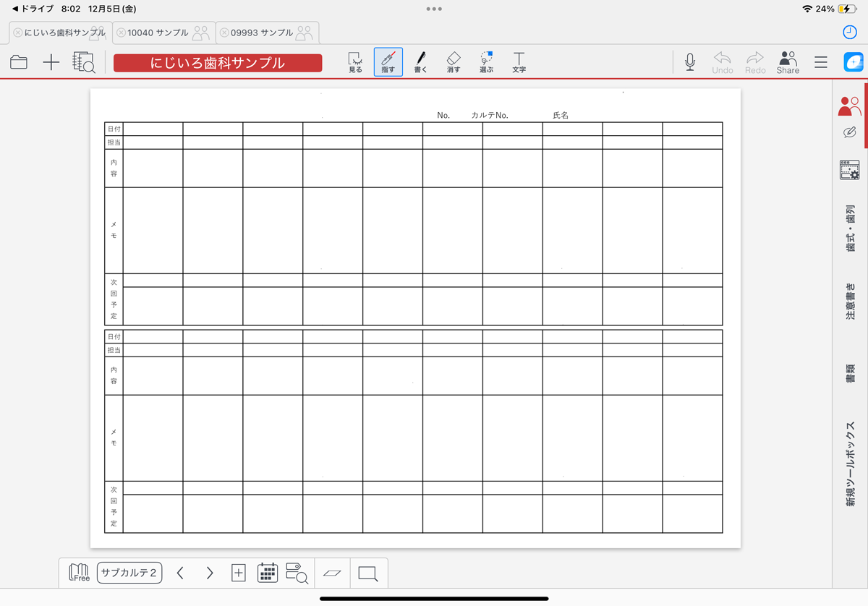This screenshot has height=606, width=868.
Task: Toggle the 指す pointer tool
Action: 388,62
